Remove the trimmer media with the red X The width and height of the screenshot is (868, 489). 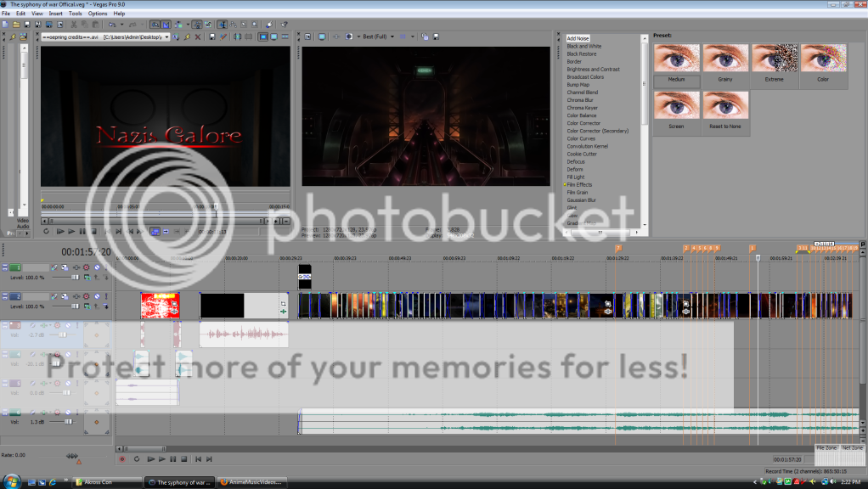pyautogui.click(x=198, y=37)
